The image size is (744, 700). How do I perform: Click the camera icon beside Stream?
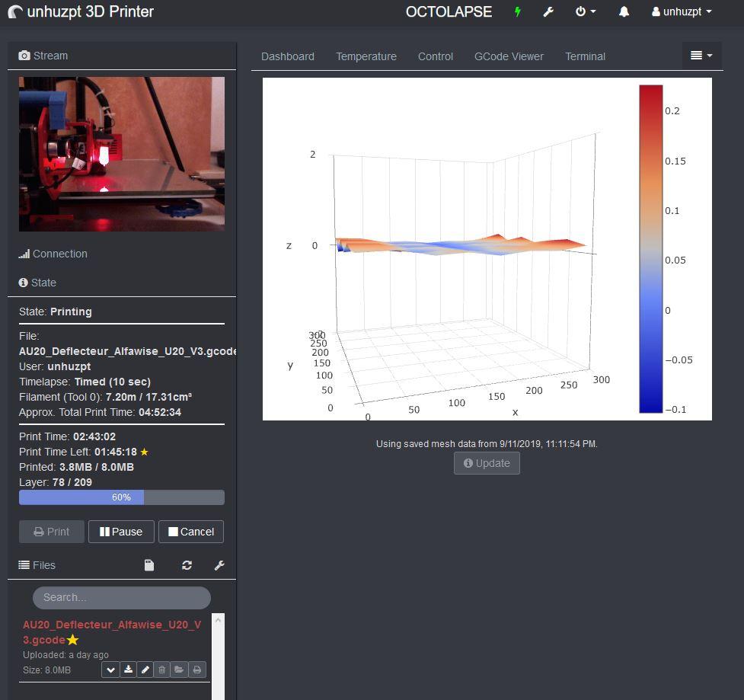click(x=24, y=56)
